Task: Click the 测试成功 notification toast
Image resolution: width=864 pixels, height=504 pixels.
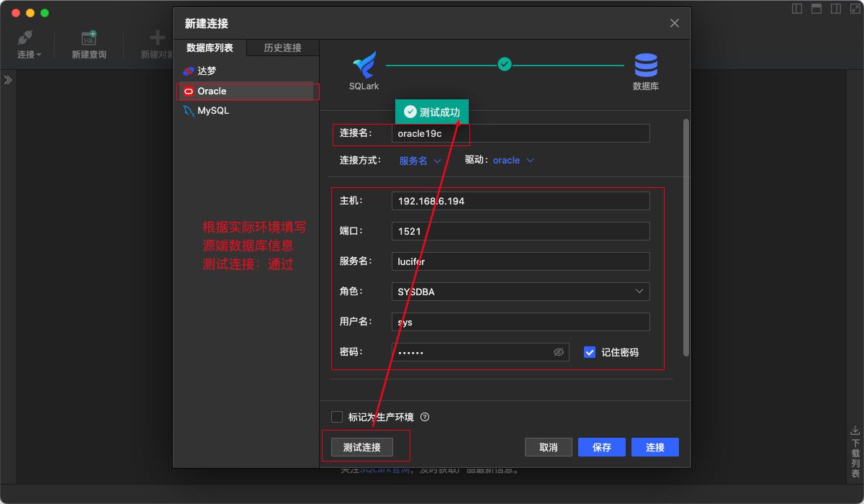Action: (x=432, y=112)
